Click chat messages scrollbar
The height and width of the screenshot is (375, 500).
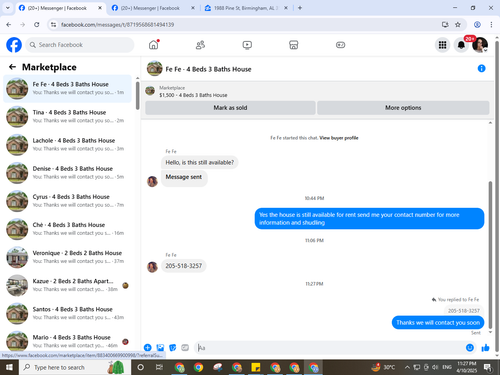(x=490, y=255)
